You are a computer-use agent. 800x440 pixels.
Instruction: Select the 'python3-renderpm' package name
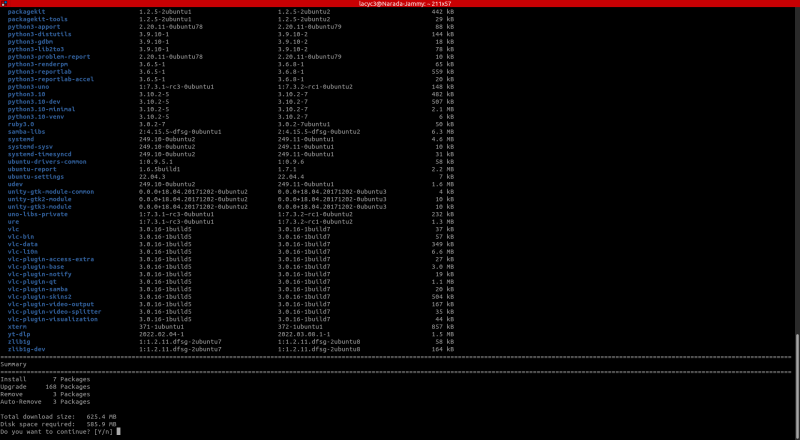(x=38, y=64)
